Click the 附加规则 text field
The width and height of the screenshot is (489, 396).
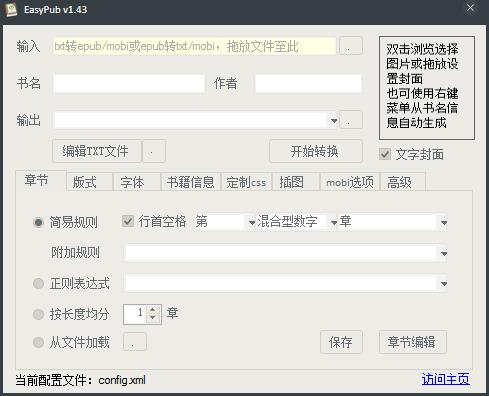tap(281, 254)
